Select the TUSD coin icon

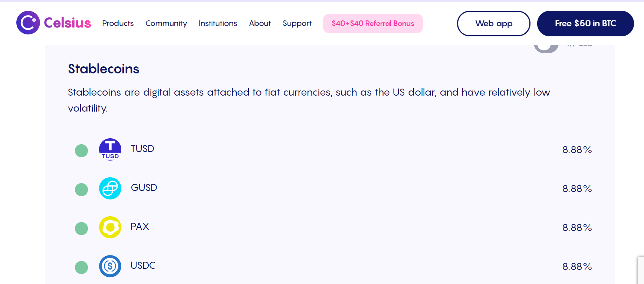(x=110, y=149)
